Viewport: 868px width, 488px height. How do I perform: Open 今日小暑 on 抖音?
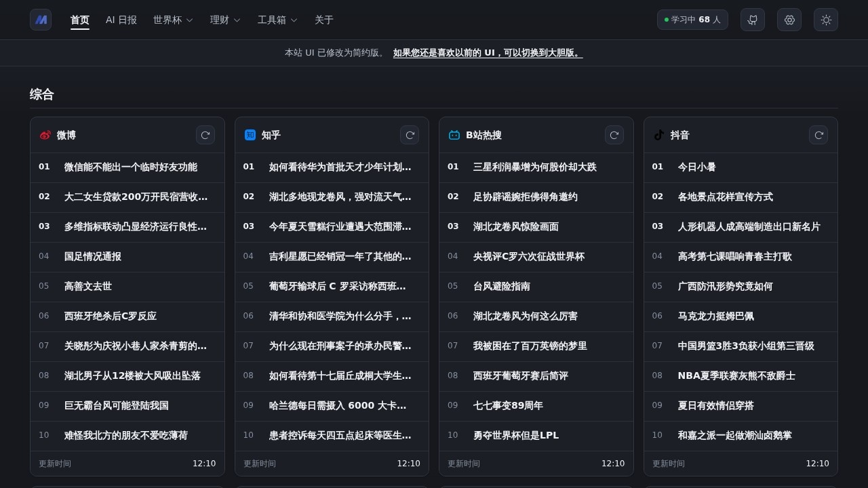(697, 167)
